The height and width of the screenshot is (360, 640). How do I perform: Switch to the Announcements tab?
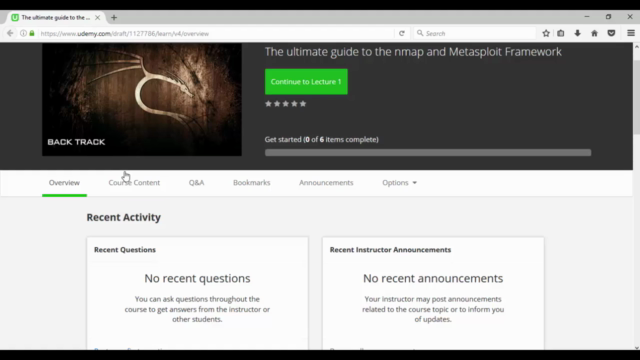coord(326,183)
